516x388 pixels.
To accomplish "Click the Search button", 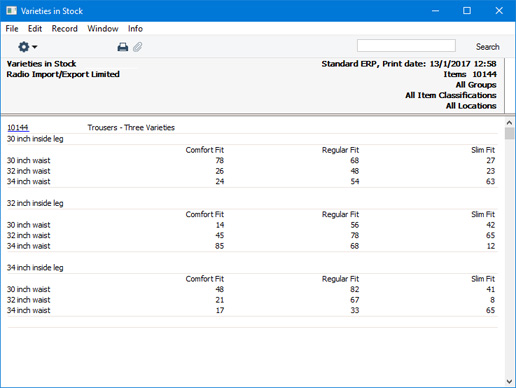I will click(x=488, y=47).
